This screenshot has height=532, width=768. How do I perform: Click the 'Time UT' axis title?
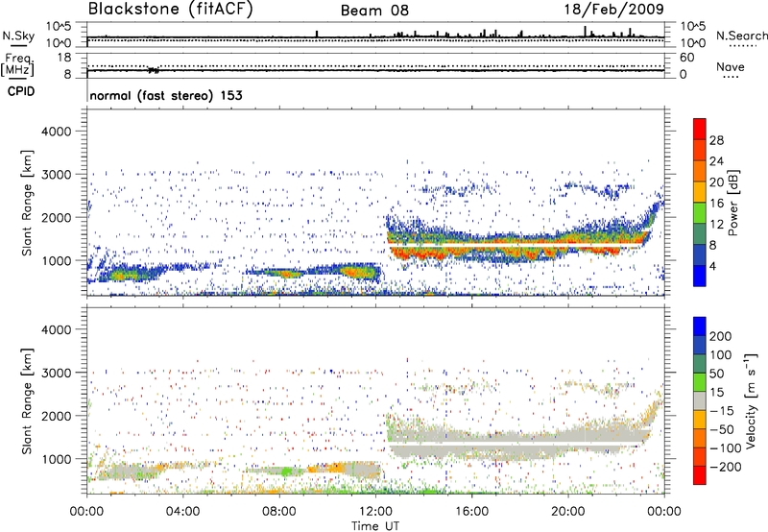click(x=375, y=526)
